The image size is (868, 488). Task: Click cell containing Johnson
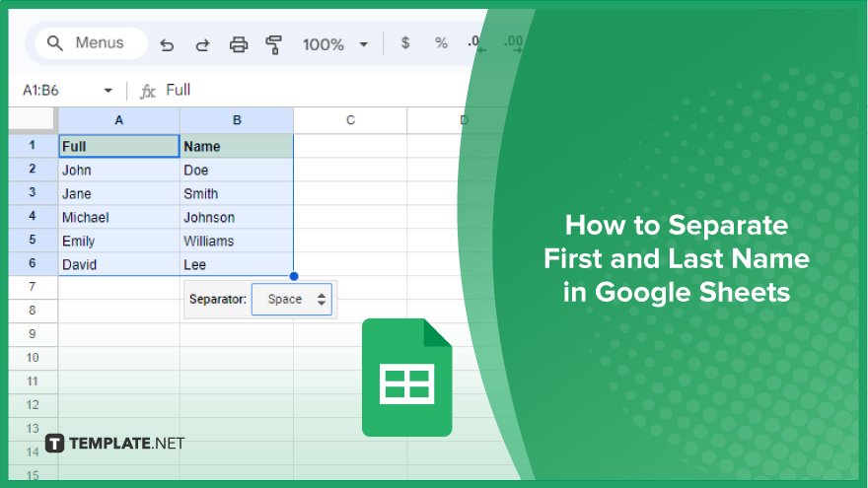pos(237,217)
